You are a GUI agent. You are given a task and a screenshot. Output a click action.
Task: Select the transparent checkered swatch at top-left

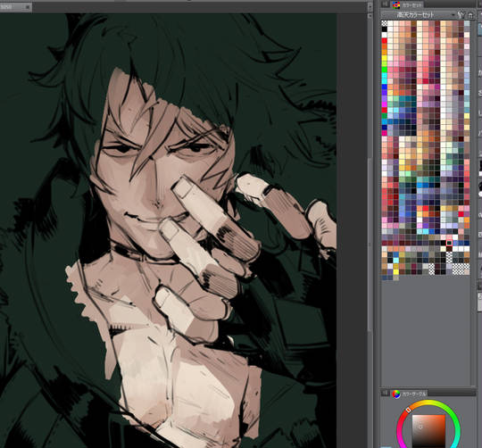coord(384,23)
